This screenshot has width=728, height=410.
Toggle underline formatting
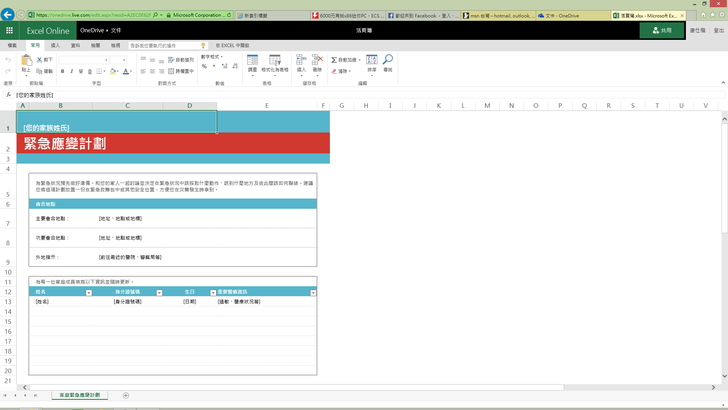point(81,72)
